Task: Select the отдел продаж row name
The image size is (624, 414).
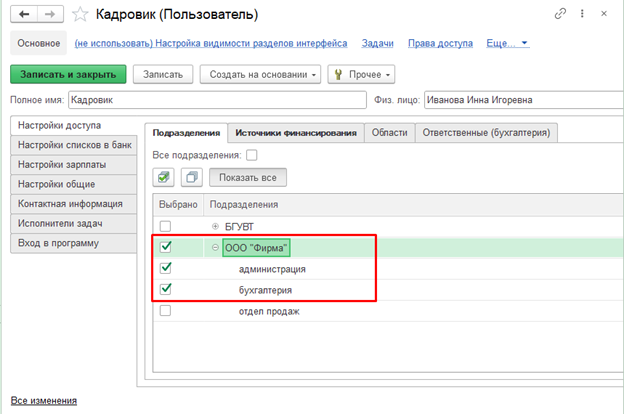Action: coord(269,311)
